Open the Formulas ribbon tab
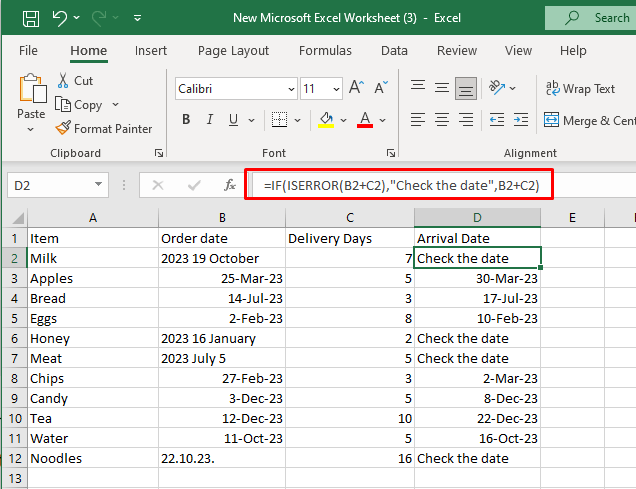The height and width of the screenshot is (489, 636). tap(324, 50)
